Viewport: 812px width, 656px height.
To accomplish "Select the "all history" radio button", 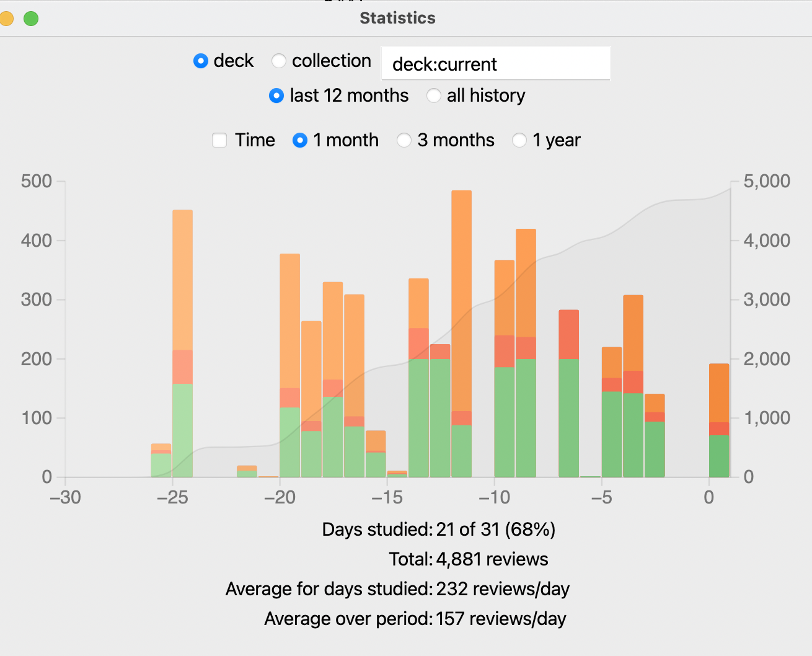I will point(434,95).
